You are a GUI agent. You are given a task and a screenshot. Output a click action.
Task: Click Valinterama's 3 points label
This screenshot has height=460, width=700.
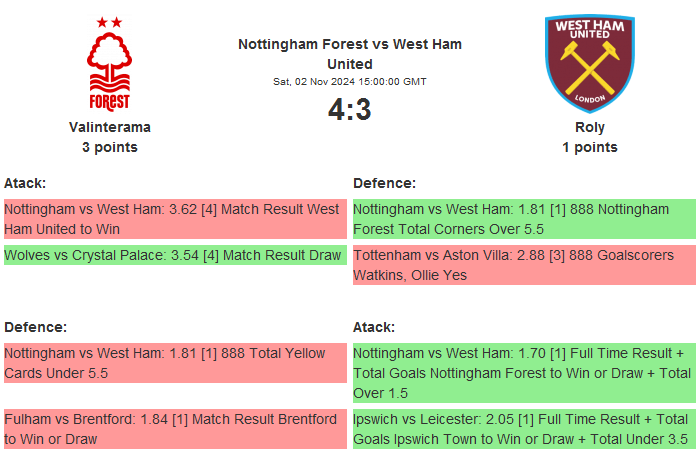click(110, 147)
